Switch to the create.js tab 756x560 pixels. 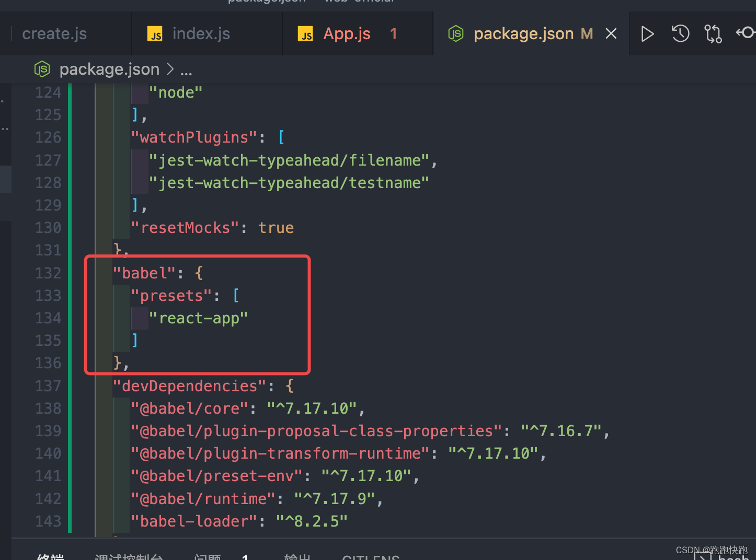[x=54, y=34]
